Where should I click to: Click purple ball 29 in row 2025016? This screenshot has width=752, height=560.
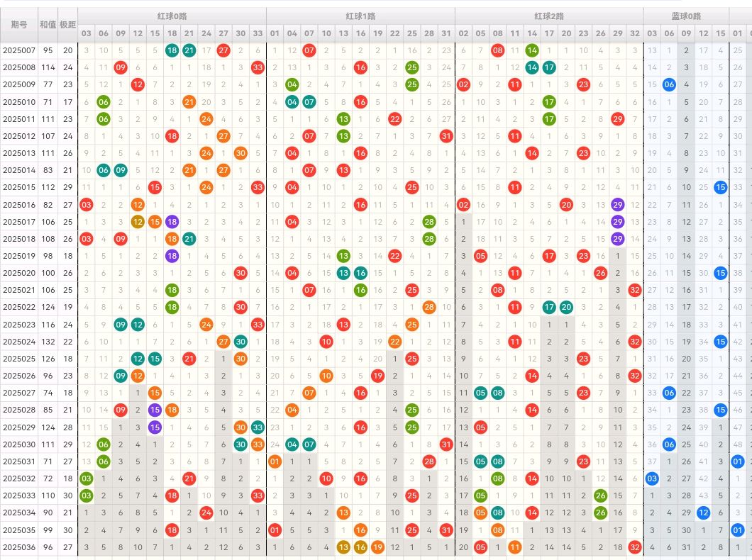[618, 205]
